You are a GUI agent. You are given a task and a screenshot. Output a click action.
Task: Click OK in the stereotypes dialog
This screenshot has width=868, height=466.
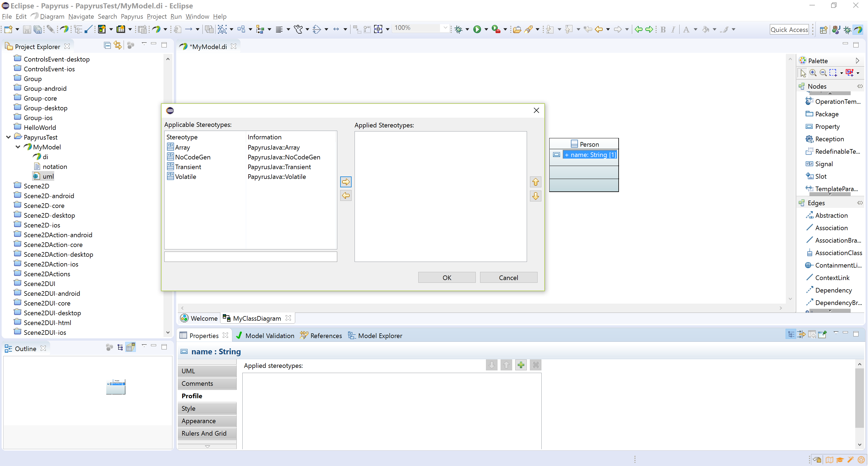(x=447, y=278)
